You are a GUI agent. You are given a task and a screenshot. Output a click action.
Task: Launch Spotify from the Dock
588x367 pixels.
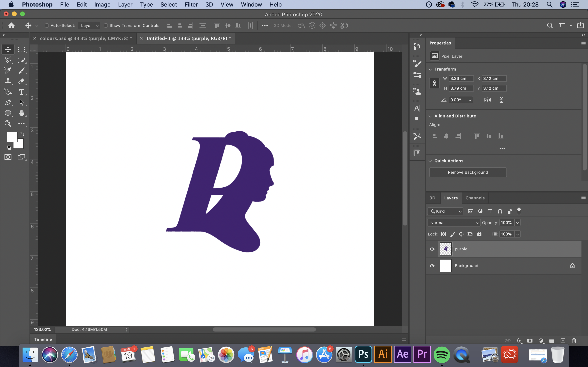[442, 355]
